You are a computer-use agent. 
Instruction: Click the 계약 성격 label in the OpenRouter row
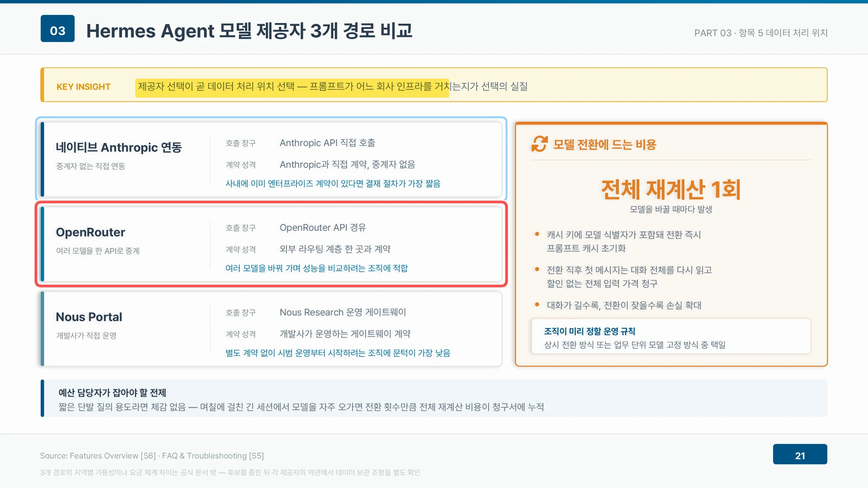(241, 249)
